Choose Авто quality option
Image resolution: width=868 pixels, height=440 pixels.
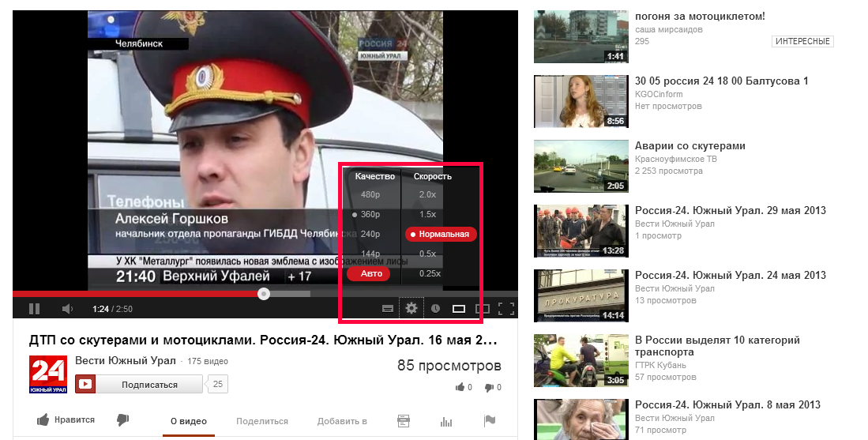click(369, 273)
